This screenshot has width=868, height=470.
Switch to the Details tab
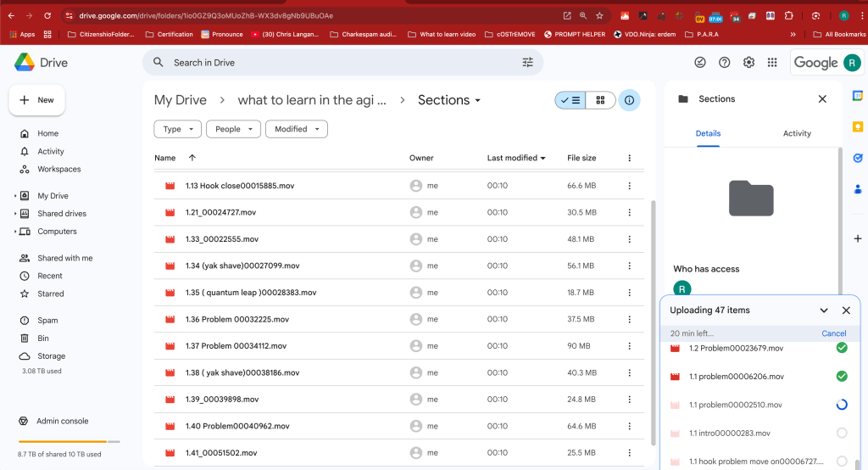[708, 133]
